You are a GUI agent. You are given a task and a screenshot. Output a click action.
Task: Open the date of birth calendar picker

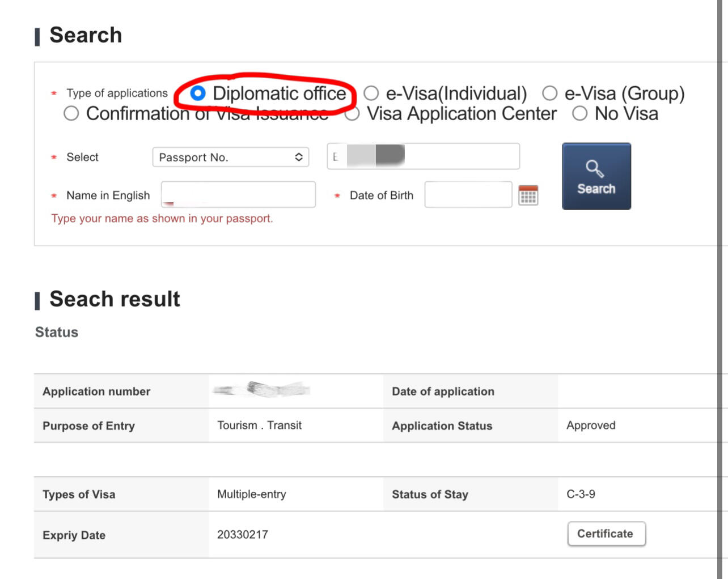[x=528, y=195]
